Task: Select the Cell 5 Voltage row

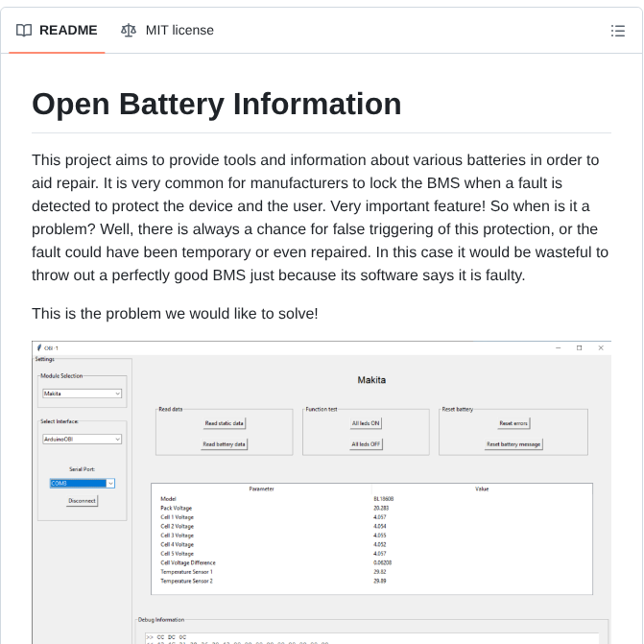Action: 371,554
